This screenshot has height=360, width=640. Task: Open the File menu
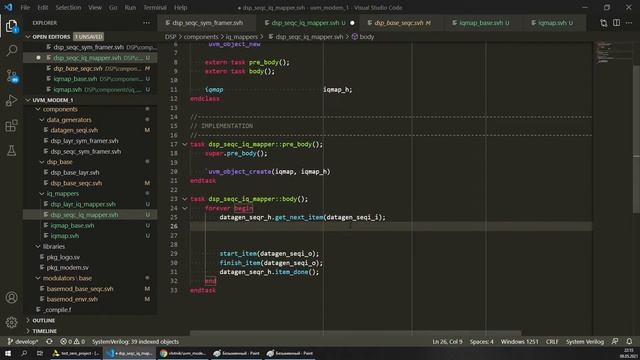25,7
